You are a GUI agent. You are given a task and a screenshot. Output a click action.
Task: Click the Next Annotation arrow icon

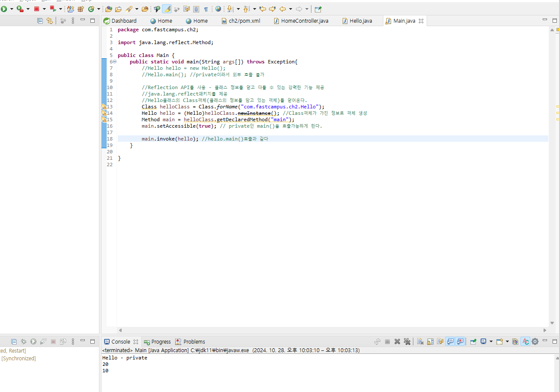230,9
